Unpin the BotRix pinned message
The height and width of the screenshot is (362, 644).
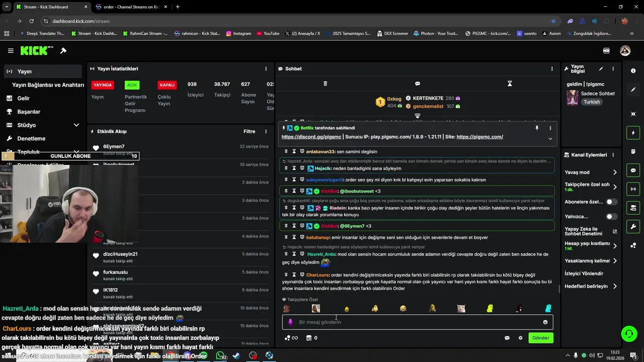(x=537, y=128)
